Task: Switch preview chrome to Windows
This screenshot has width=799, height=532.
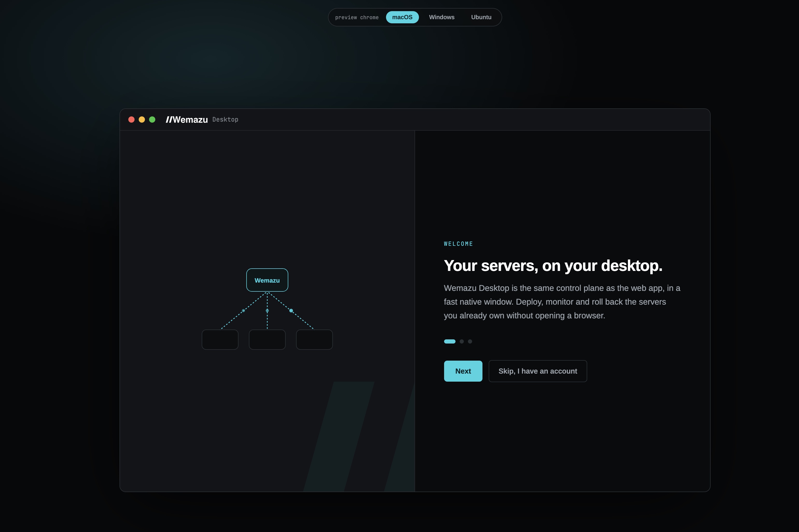Action: point(441,17)
